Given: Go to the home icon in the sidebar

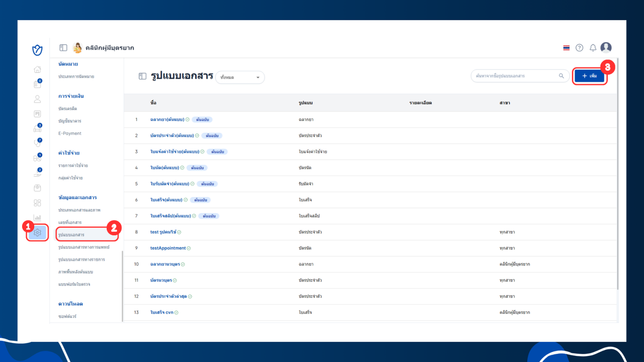Looking at the screenshot, I should coord(37,69).
